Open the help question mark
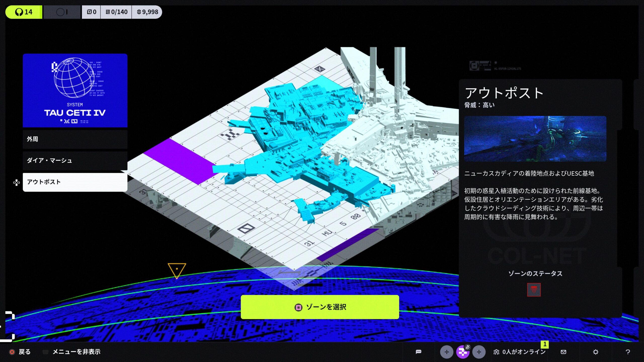 tap(628, 352)
